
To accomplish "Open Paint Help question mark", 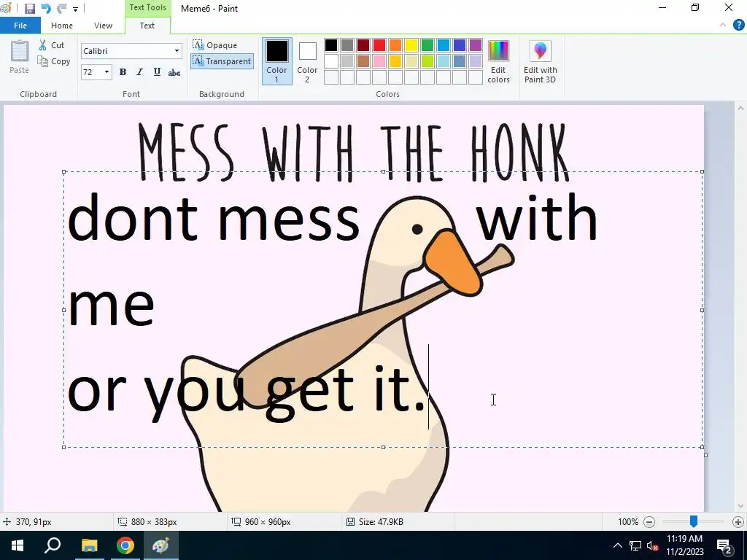I will (x=738, y=26).
